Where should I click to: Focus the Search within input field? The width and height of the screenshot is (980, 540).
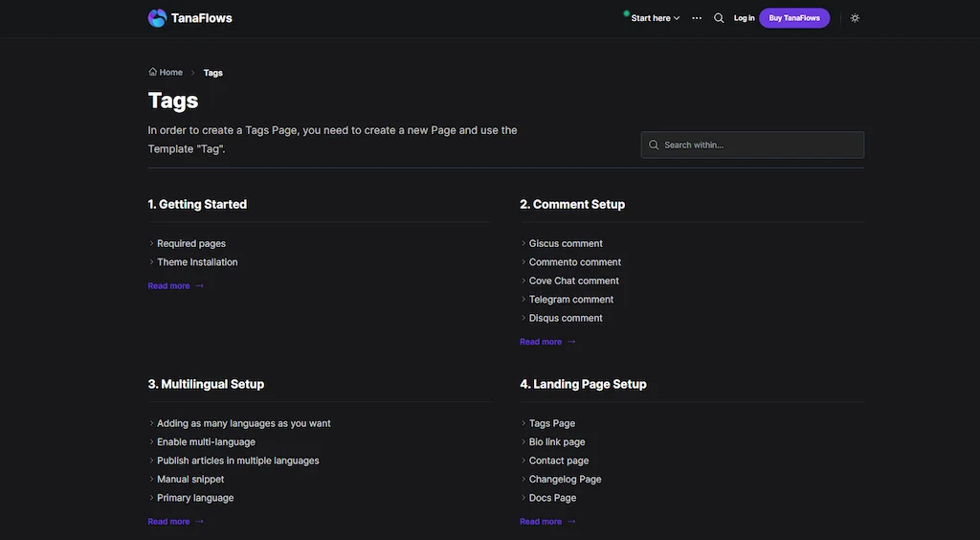tap(752, 145)
